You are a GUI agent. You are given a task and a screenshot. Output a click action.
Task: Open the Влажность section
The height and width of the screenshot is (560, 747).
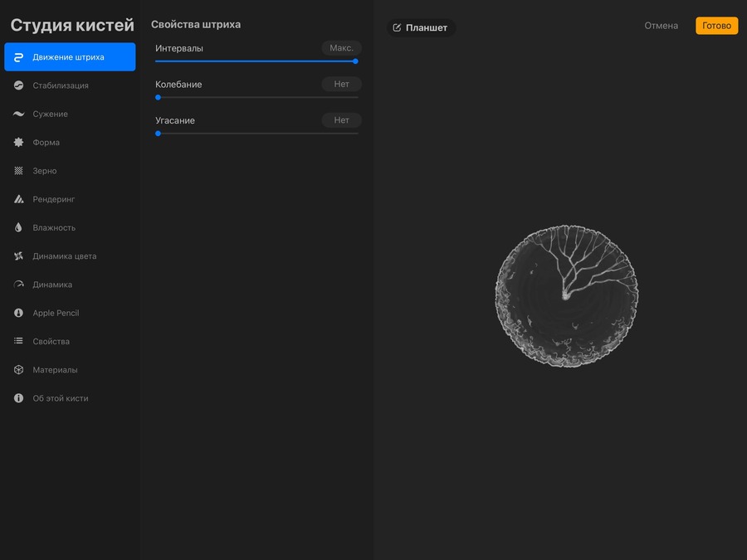click(70, 227)
